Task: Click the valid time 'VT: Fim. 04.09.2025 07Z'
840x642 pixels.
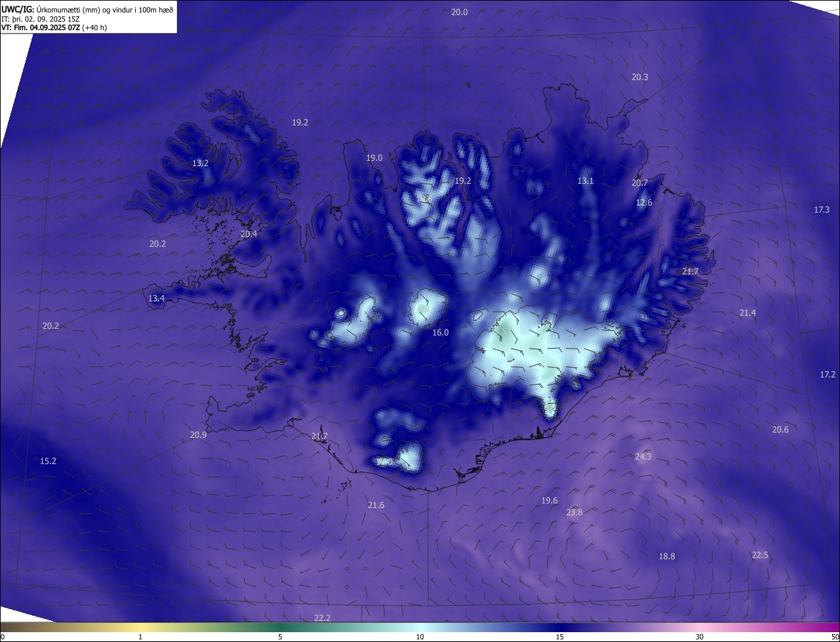Action: pyautogui.click(x=41, y=28)
